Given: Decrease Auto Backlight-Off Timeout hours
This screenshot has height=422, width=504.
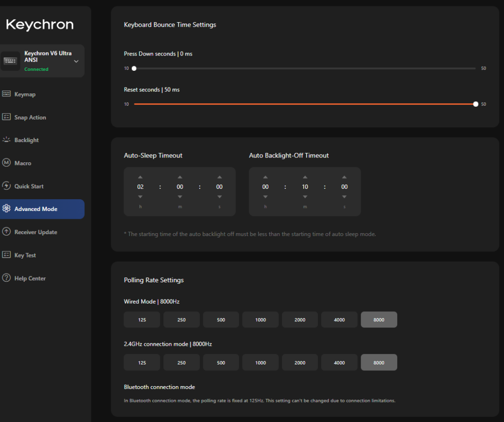Looking at the screenshot, I should click(265, 197).
